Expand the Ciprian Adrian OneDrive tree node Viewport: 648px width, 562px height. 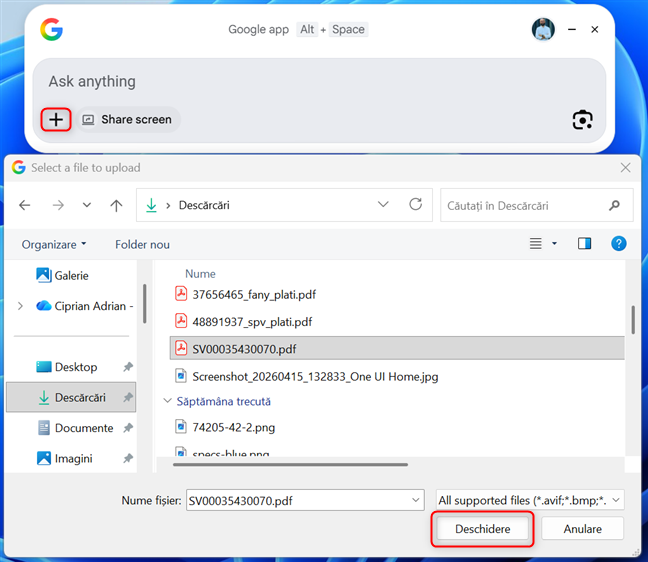tap(20, 306)
